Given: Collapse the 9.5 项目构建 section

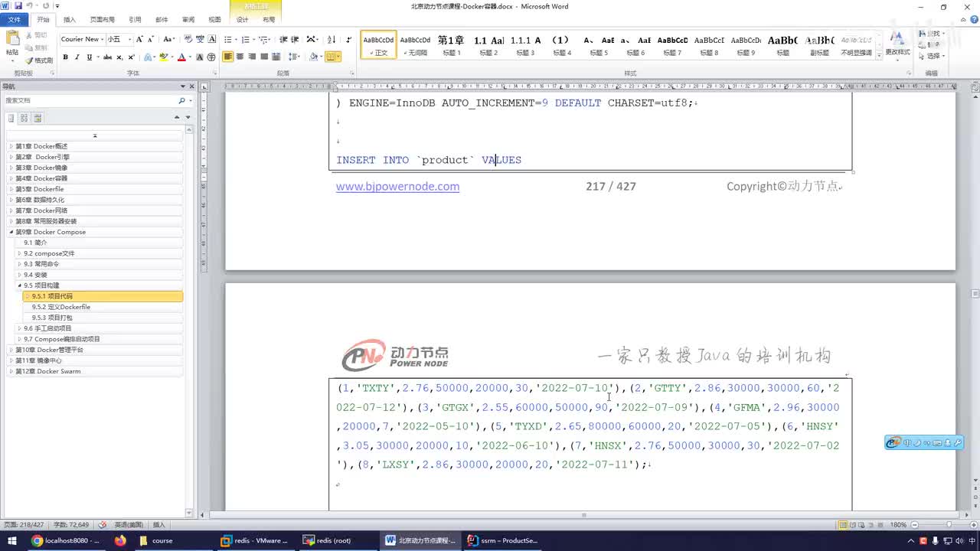Looking at the screenshot, I should 19,285.
